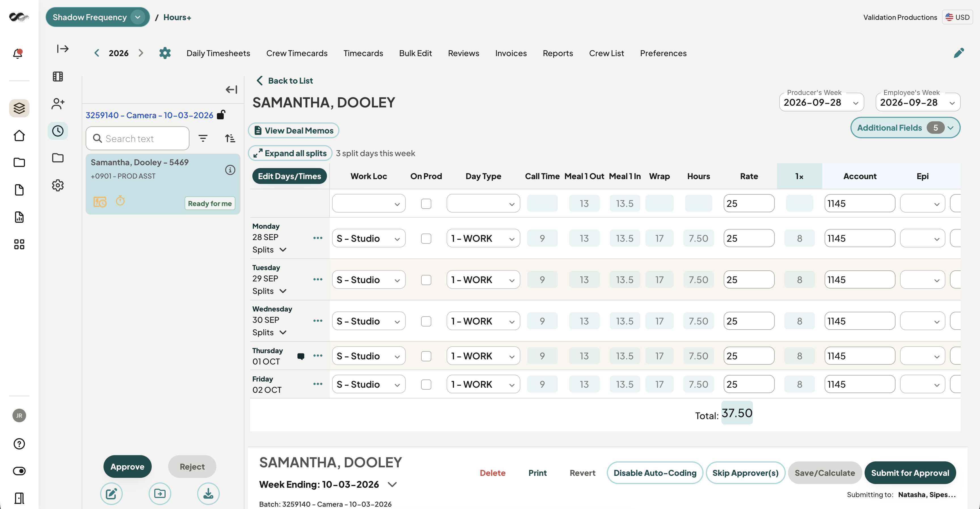The width and height of the screenshot is (980, 509).
Task: Check the On Prod box for Monday
Action: (426, 238)
